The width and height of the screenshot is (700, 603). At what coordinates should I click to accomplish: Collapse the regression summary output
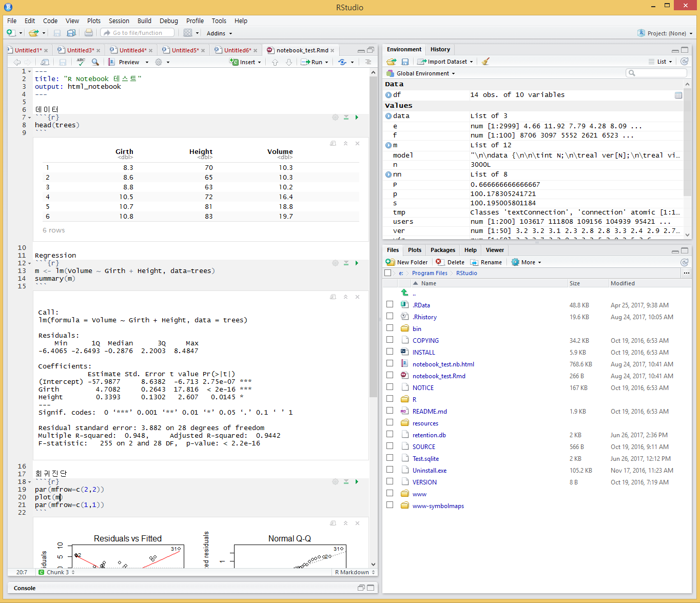(x=345, y=297)
